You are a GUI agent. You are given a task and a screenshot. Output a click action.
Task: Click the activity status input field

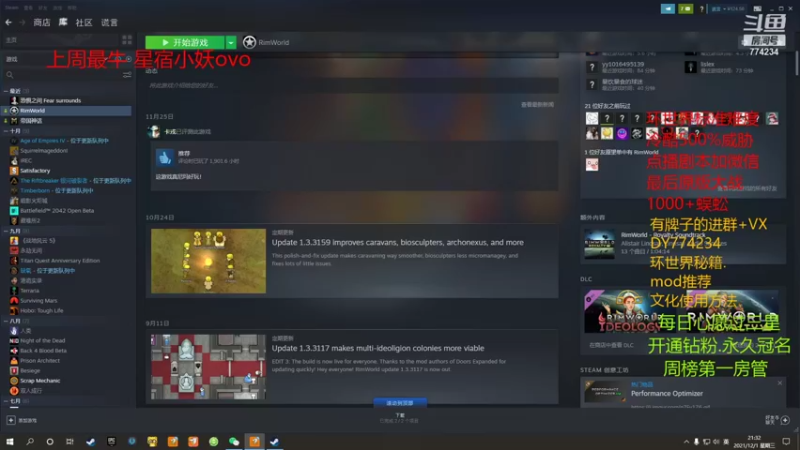[352, 86]
